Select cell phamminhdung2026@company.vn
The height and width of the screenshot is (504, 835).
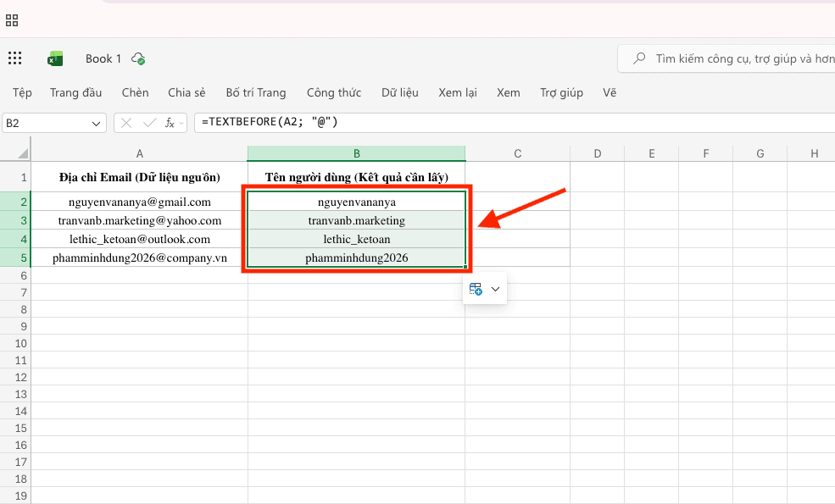pos(140,258)
